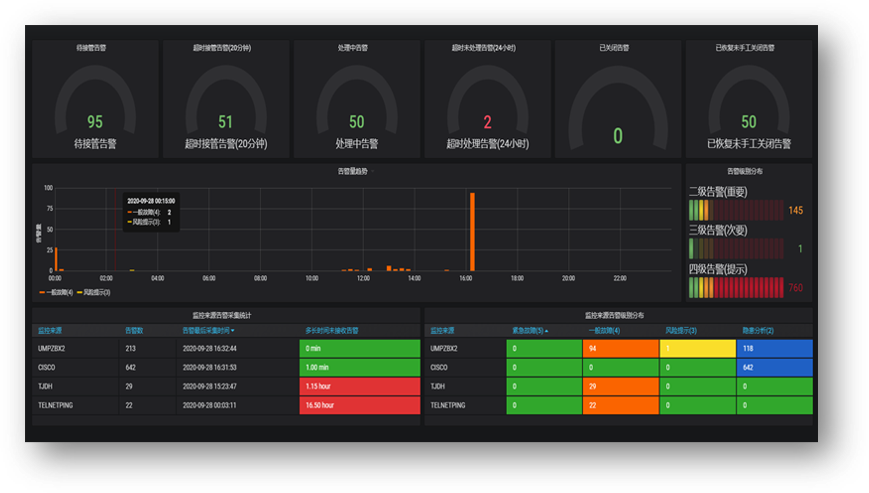Sort 监控来源 in the 级别分布 table

(442, 331)
